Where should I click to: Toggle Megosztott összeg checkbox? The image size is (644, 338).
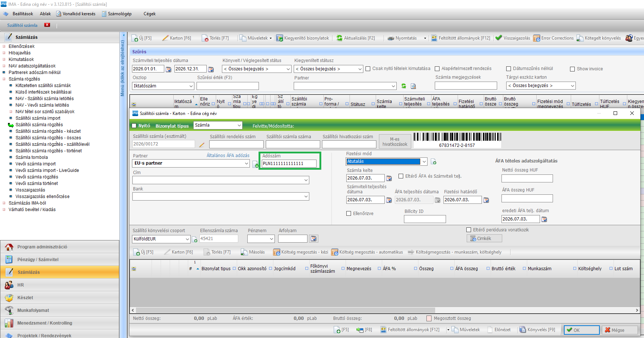click(x=429, y=318)
